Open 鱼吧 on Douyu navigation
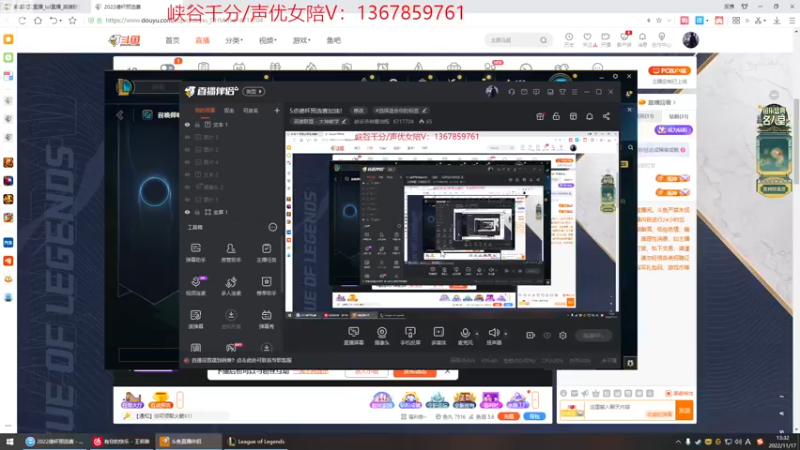 [x=334, y=40]
